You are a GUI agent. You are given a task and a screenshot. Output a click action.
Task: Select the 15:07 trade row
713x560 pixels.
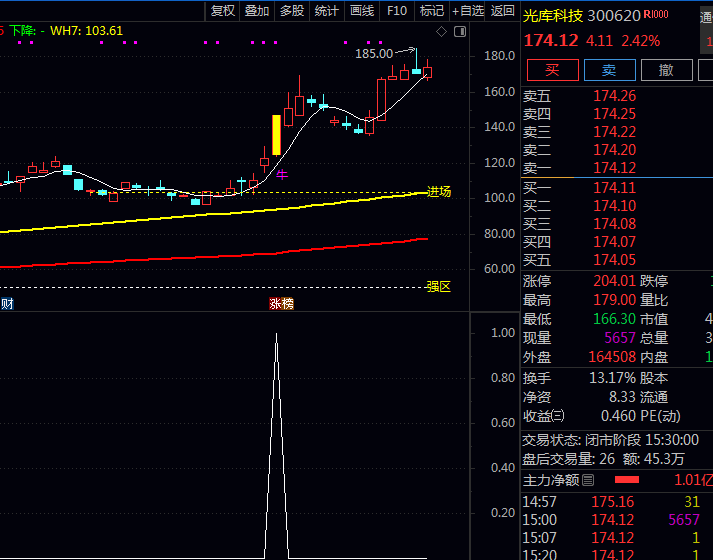(618, 538)
